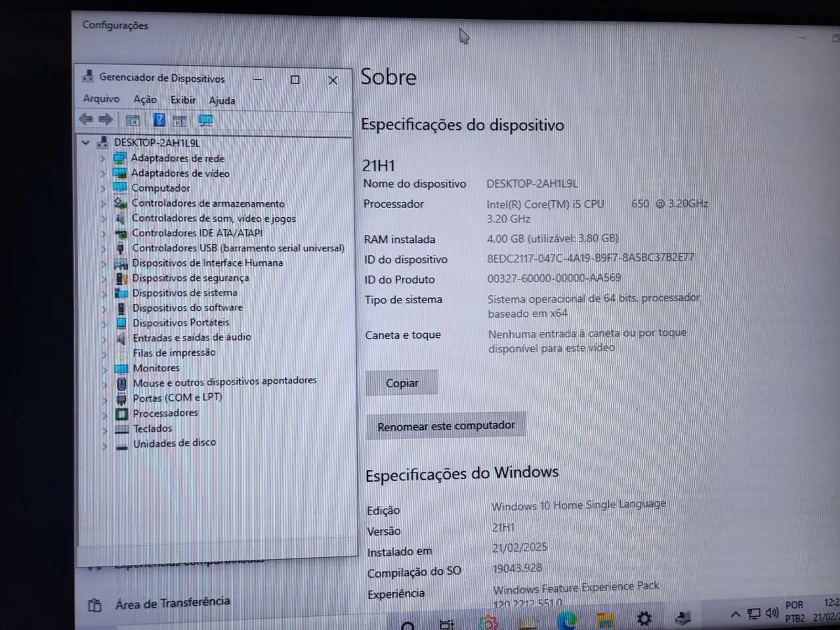Click the Sobre page heading
Screen dimensions: 840x630
(388, 77)
